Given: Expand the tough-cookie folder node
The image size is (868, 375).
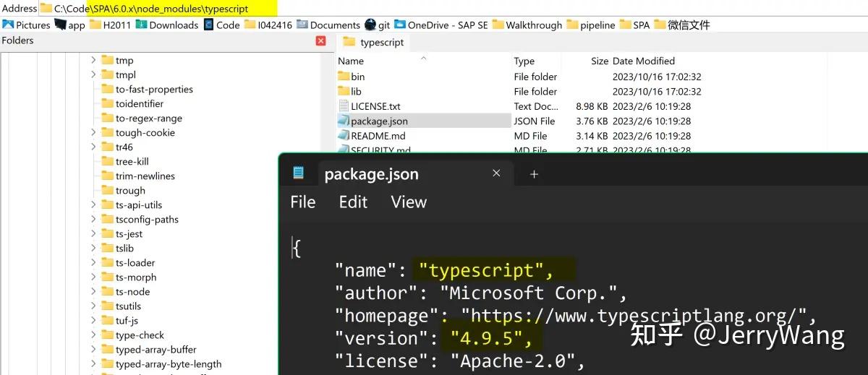Looking at the screenshot, I should pos(93,133).
